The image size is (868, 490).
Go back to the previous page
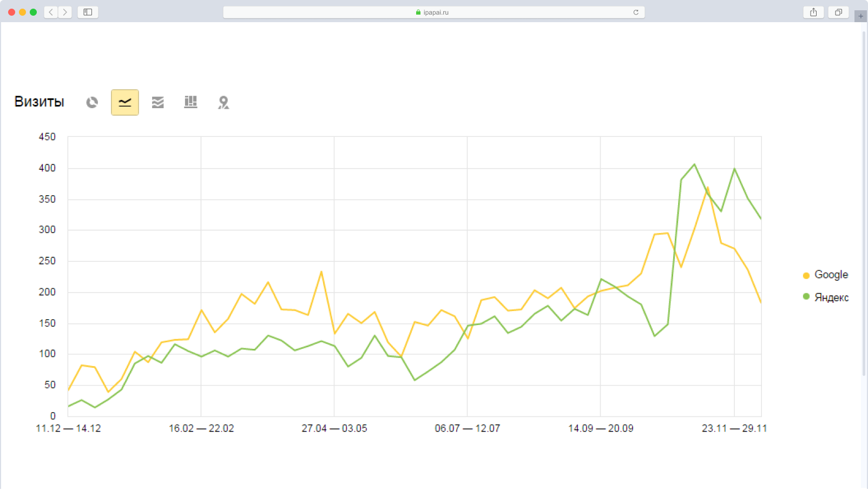click(51, 12)
